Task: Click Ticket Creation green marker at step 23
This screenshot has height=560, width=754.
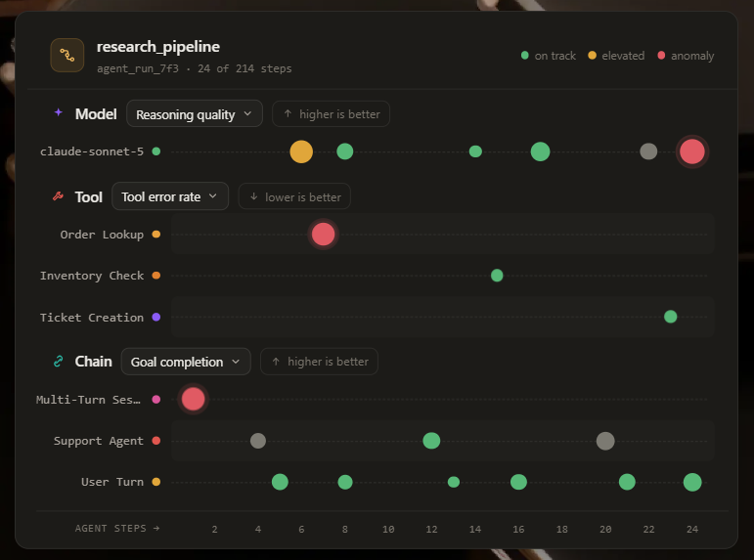Action: pos(670,317)
